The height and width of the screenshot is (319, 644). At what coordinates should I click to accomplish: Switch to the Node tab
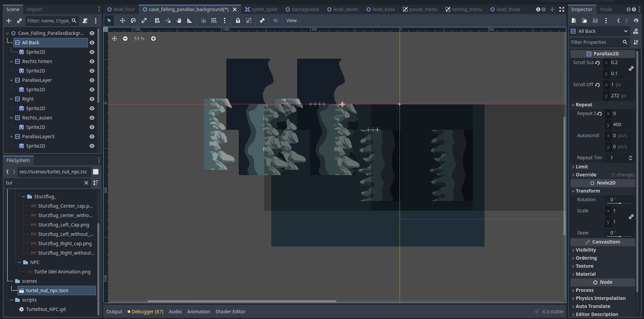pyautogui.click(x=606, y=9)
